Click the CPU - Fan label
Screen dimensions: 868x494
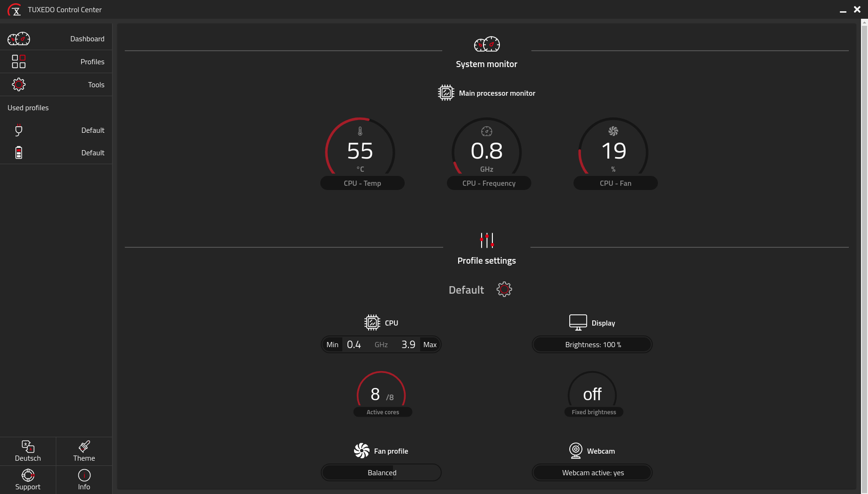(616, 183)
